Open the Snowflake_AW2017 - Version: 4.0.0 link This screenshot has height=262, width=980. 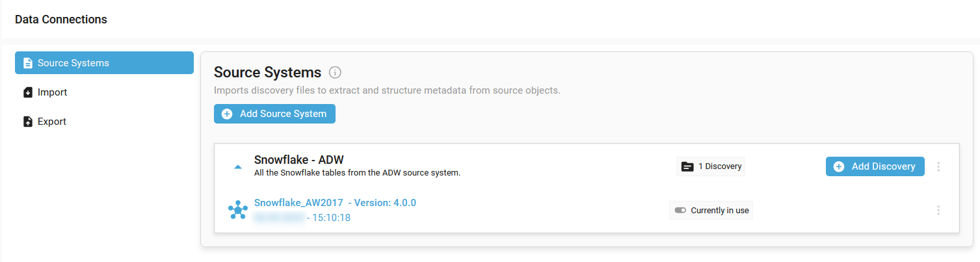(x=335, y=203)
